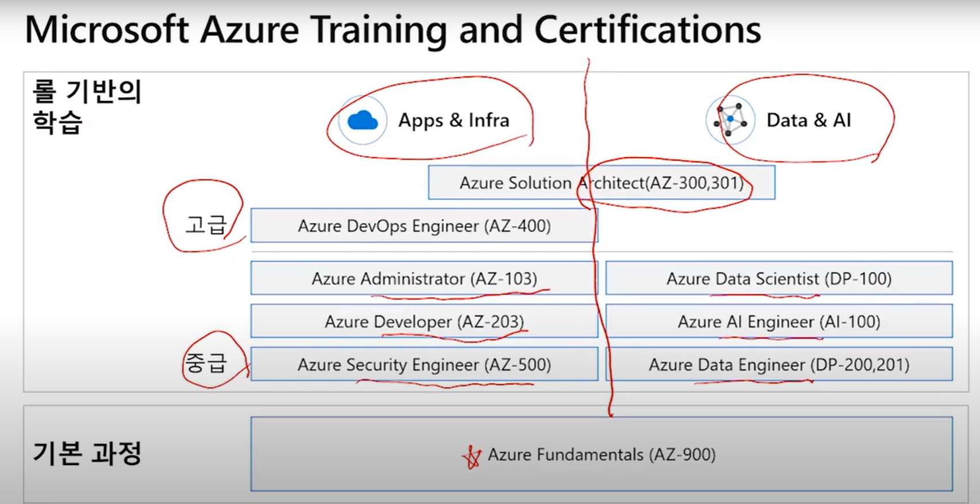Open the Azure Developer (AZ-203) box
The height and width of the screenshot is (504, 980).
point(424,321)
